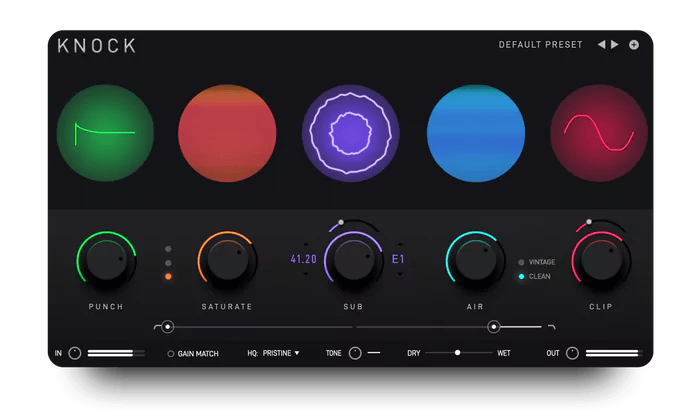Click the DRY label

tap(414, 353)
